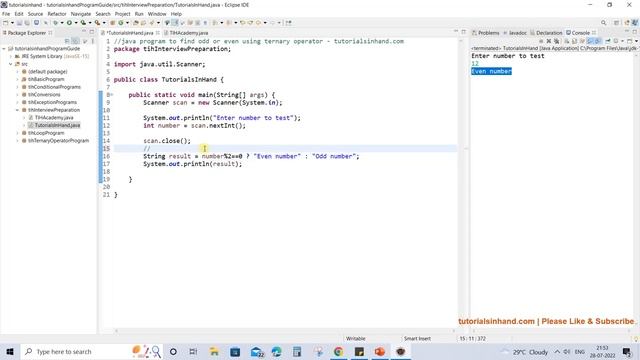
Task: Click Remove Launch icon in Console toolbar
Action: pyautogui.click(x=549, y=41)
